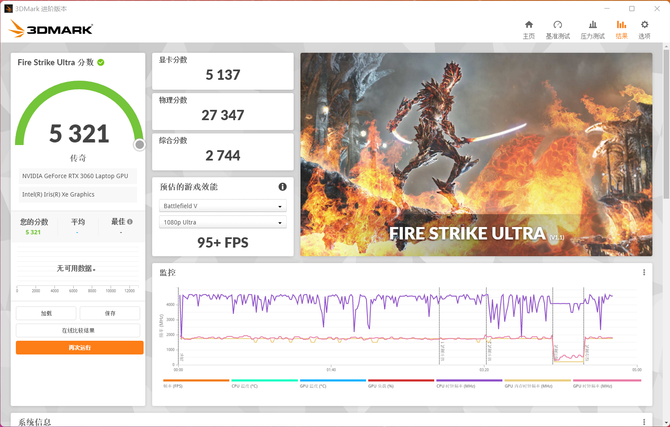Click the 95+ FPS estimate
Image resolution: width=670 pixels, height=427 pixels.
click(x=223, y=242)
